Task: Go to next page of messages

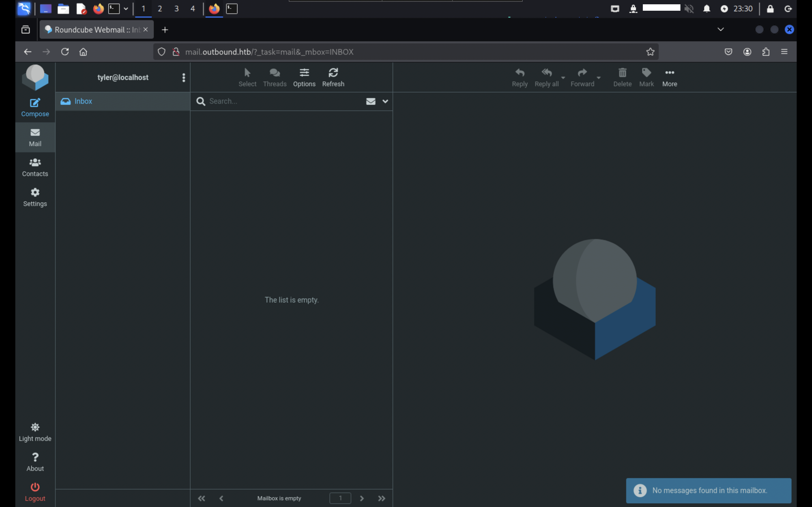Action: click(362, 498)
